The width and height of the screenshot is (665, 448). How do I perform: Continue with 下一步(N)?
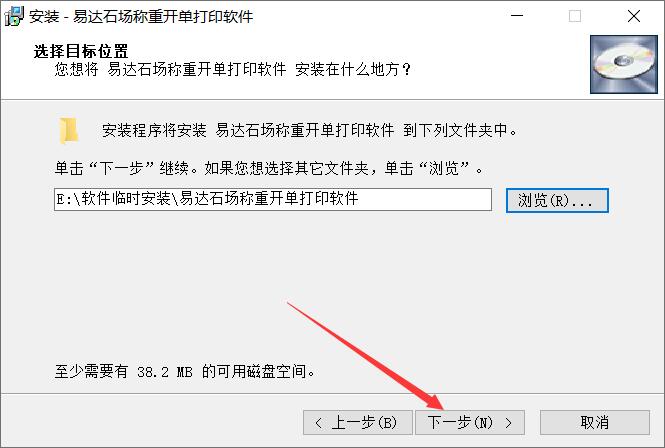click(470, 423)
